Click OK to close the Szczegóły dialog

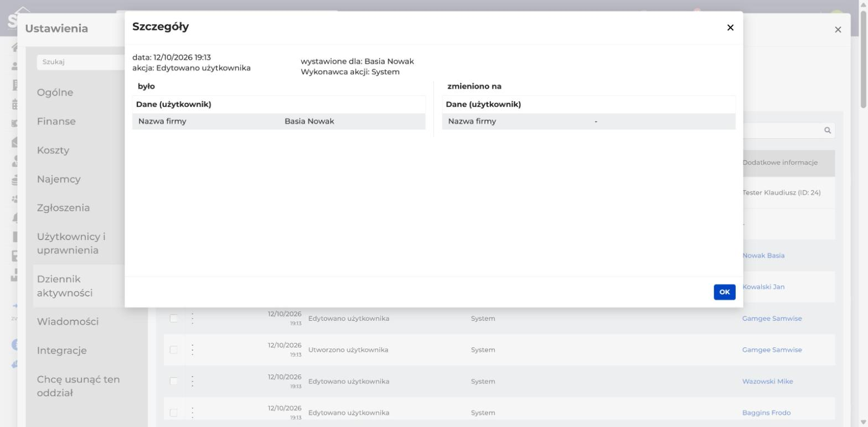click(724, 292)
